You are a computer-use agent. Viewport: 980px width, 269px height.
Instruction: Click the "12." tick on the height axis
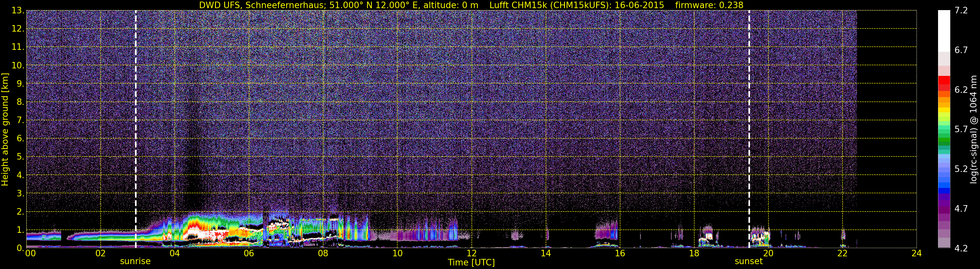click(18, 29)
